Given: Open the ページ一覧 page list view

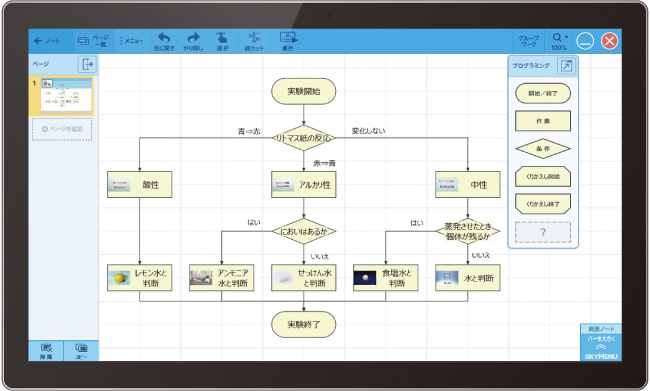Looking at the screenshot, I should coord(93,41).
